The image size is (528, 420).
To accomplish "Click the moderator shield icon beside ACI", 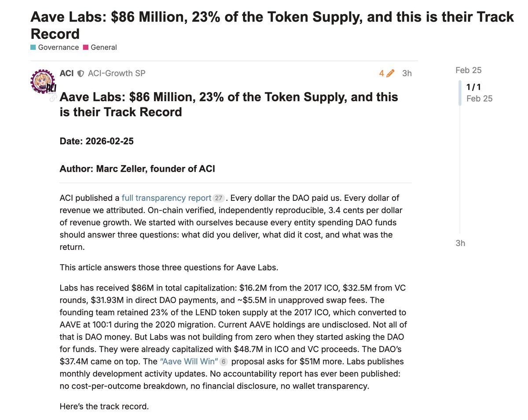I will (81, 74).
